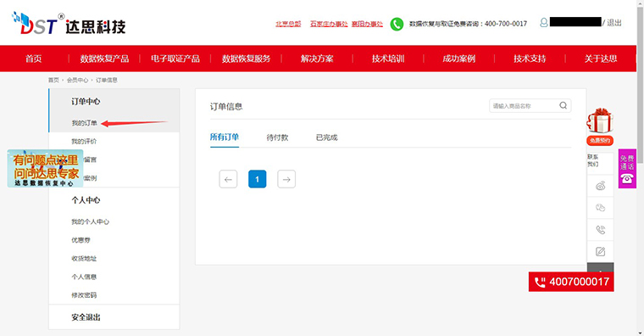
Task: Open 数据恢复产品 navigation menu
Action: tap(104, 59)
